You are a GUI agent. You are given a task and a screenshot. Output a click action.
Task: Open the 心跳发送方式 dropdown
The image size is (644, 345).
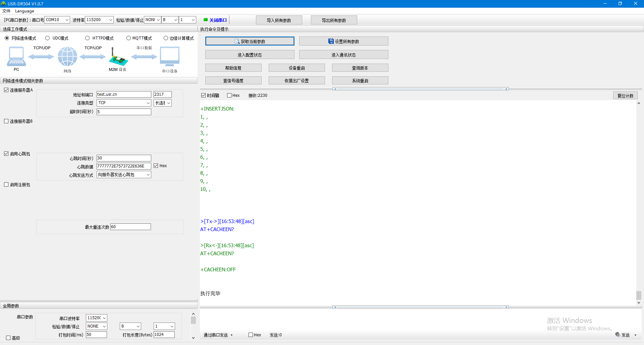pyautogui.click(x=148, y=175)
